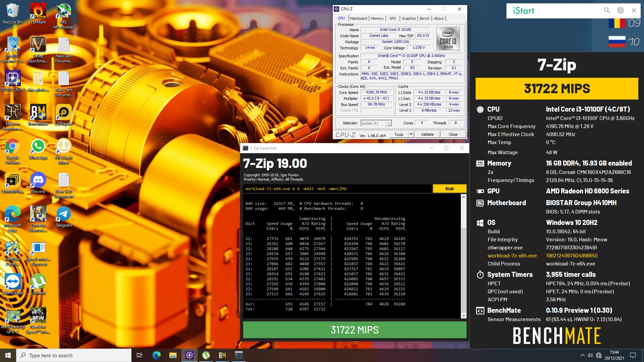644x362 pixels.
Task: Open Google Chrome desktop icon
Action: click(12, 152)
